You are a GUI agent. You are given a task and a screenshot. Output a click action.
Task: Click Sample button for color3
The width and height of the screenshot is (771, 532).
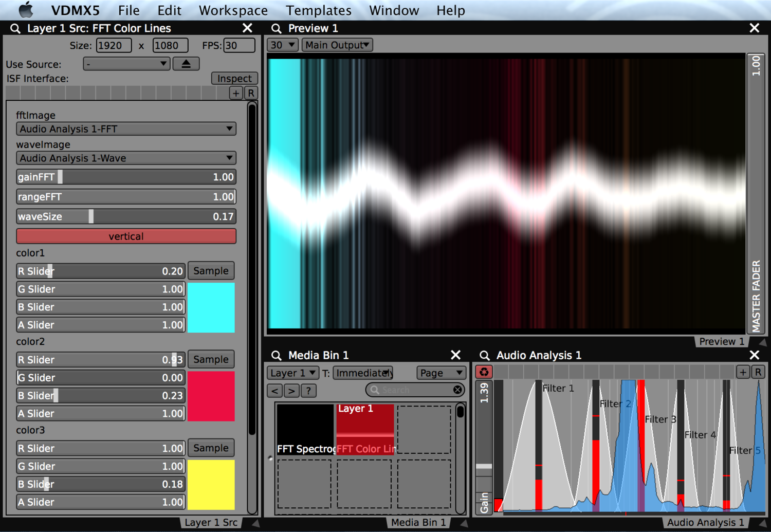point(211,448)
